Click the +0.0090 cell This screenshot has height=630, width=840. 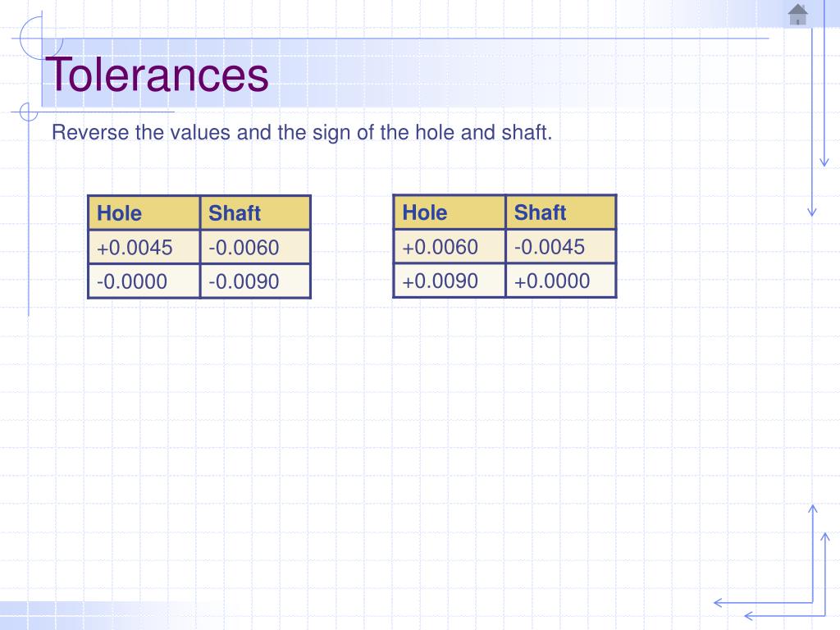[x=449, y=281]
